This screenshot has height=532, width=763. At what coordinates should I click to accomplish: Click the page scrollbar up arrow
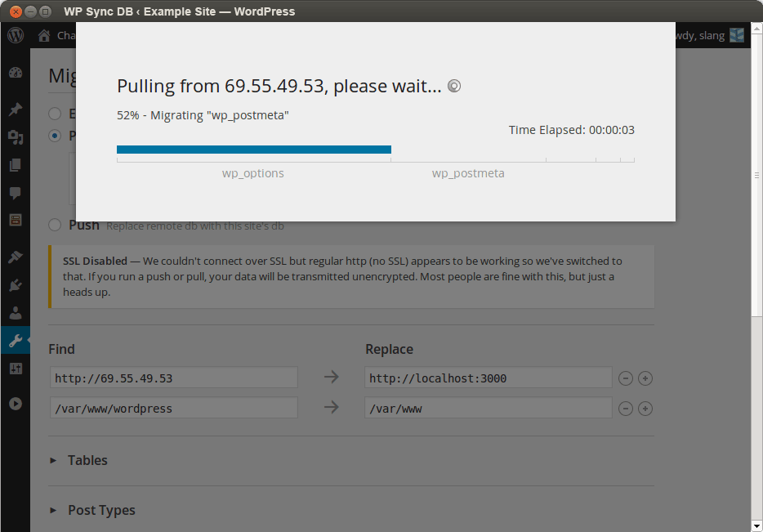pos(756,29)
